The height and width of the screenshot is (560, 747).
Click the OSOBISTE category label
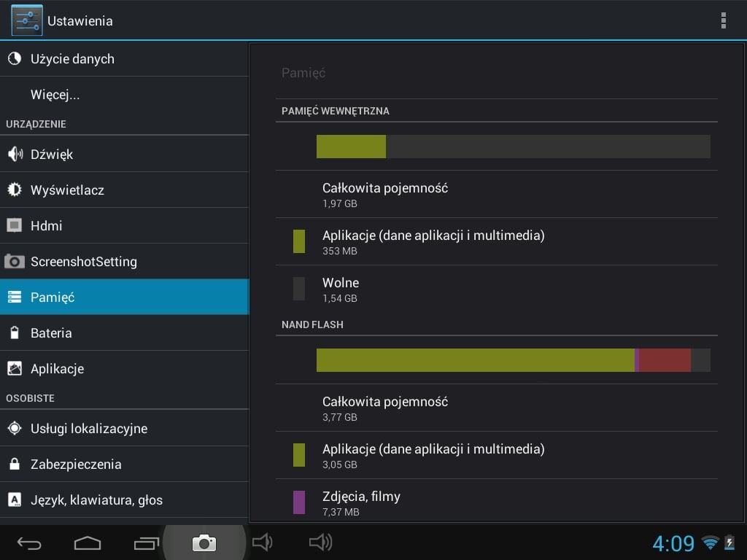[x=30, y=398]
